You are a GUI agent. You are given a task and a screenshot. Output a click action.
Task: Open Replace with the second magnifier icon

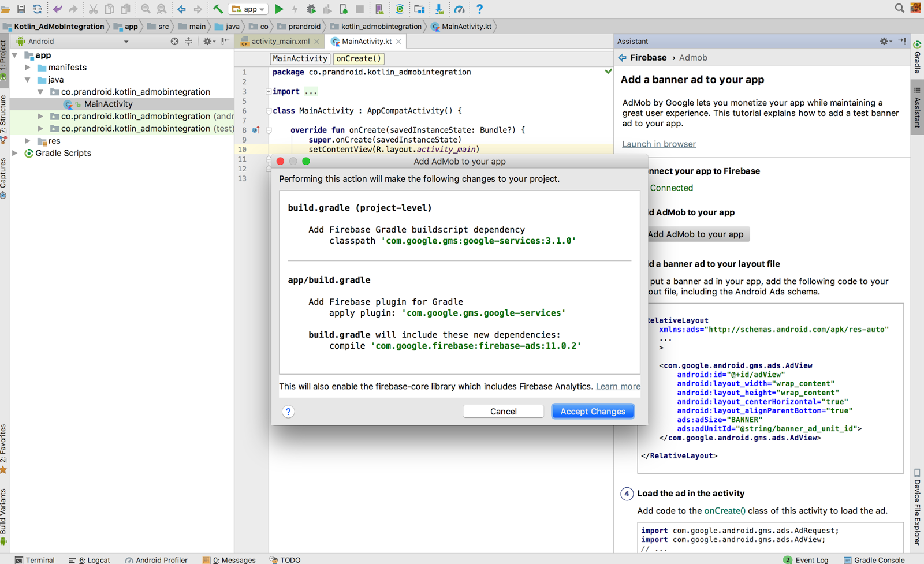click(162, 9)
